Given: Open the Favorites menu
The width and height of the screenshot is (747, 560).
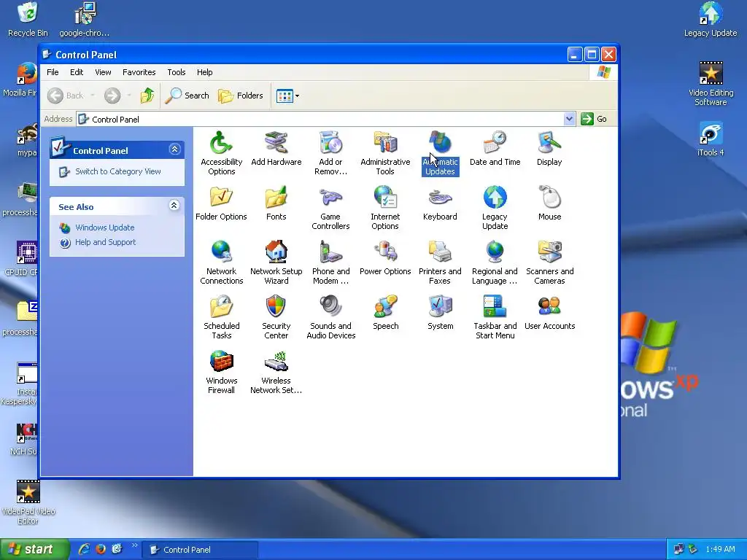Looking at the screenshot, I should coord(139,72).
